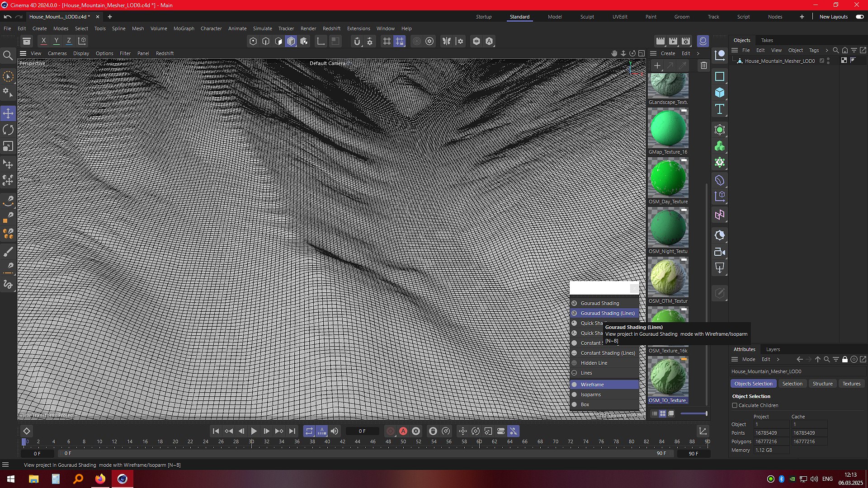Select House_Mountain_Mesher_LOD0 in Object Manager
The height and width of the screenshot is (488, 868).
click(x=779, y=61)
